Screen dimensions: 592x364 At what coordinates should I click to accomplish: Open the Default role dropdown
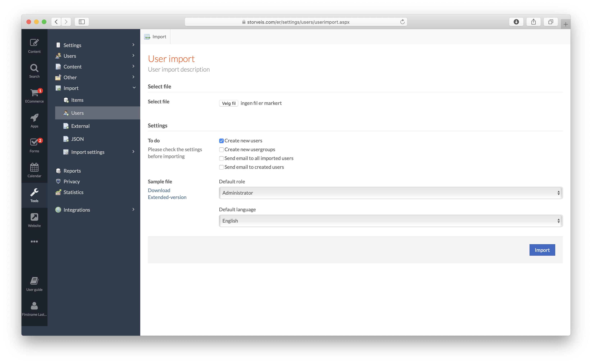[x=391, y=193]
